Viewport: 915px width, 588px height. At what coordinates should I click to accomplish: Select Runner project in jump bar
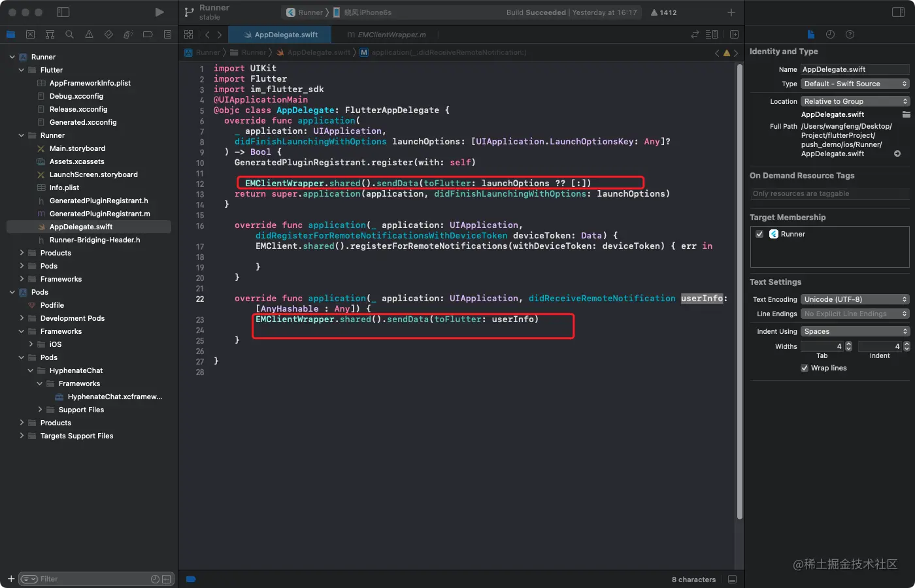pos(203,52)
